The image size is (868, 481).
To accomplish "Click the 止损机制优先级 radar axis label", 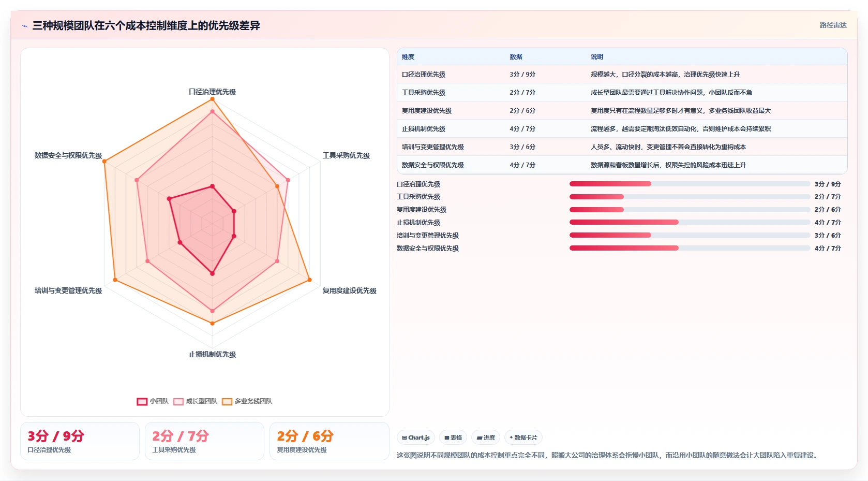I will [x=212, y=354].
